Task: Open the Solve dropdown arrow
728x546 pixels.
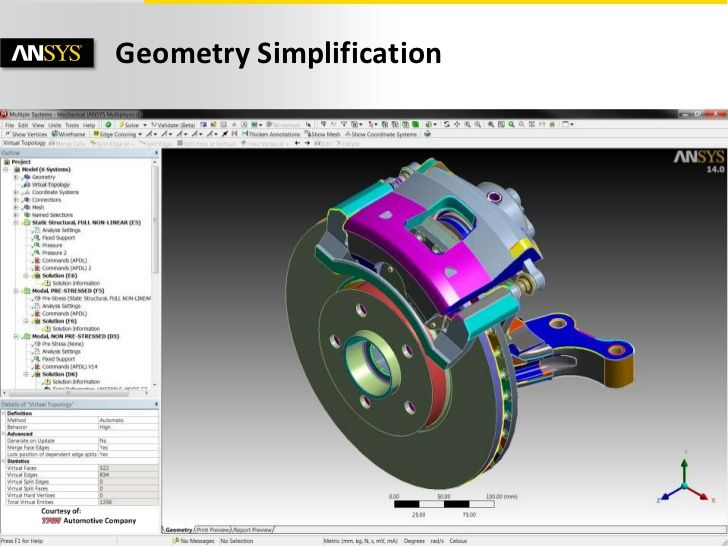Action: point(144,125)
